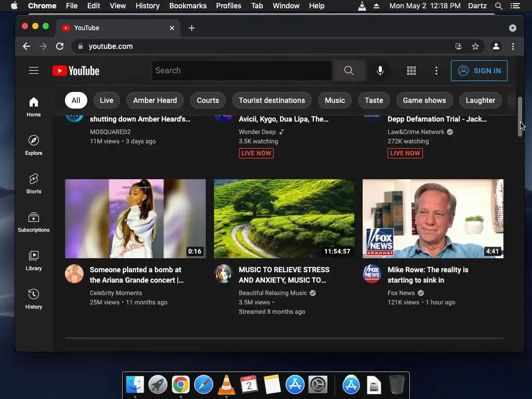Viewport: 532px width, 399px height.
Task: Click the install app icon in address bar
Action: 458,46
